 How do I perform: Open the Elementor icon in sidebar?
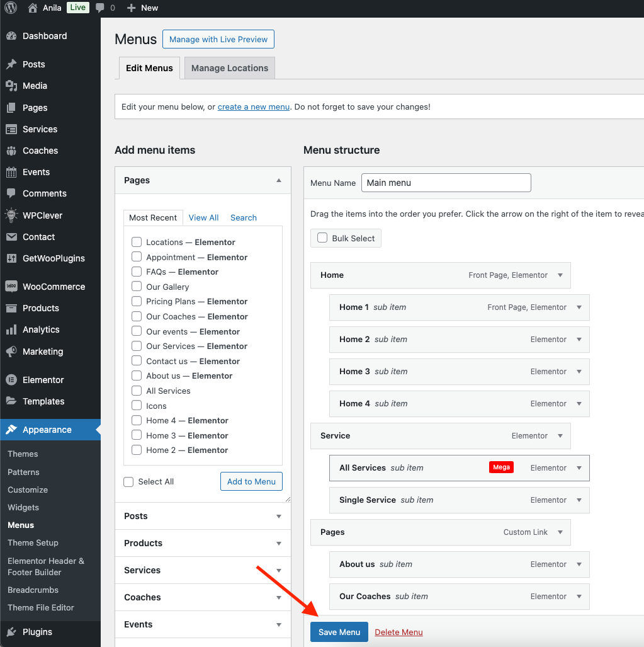pos(11,380)
